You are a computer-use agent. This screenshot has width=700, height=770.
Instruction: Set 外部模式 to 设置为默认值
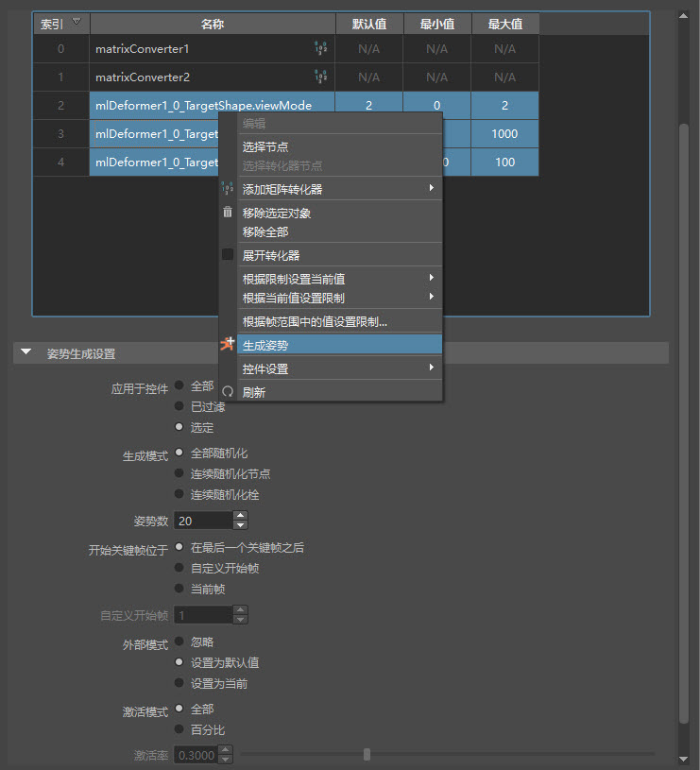click(179, 662)
